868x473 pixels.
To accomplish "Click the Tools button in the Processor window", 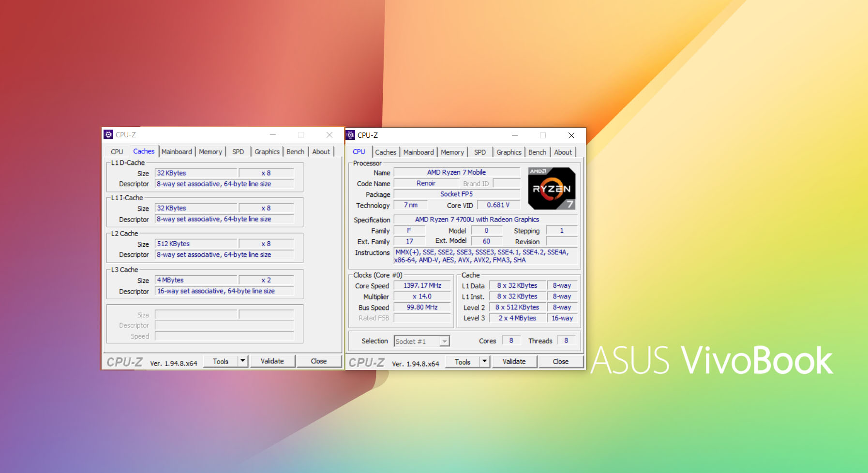I will click(x=463, y=362).
